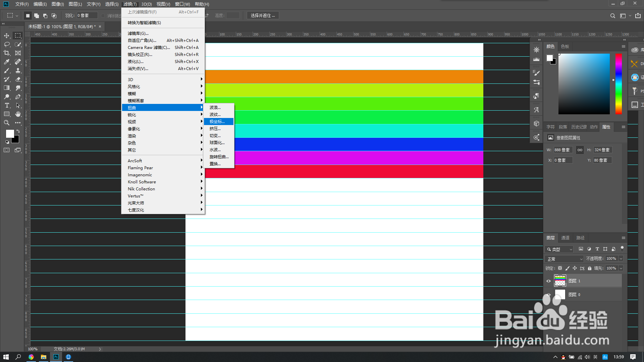
Task: Switch the layer filter on or off
Action: [622, 249]
